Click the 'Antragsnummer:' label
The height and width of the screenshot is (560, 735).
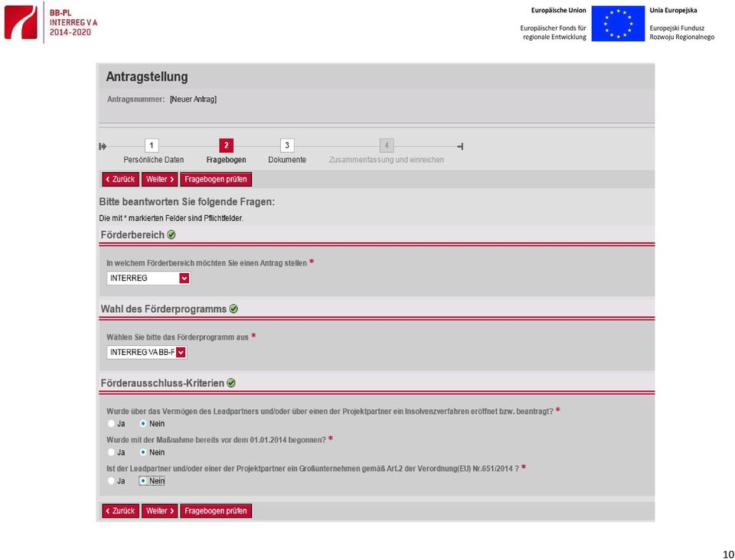click(136, 99)
